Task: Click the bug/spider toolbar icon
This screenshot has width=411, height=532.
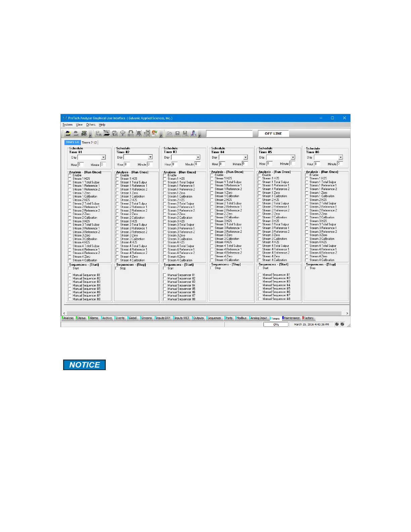Action: (139, 134)
